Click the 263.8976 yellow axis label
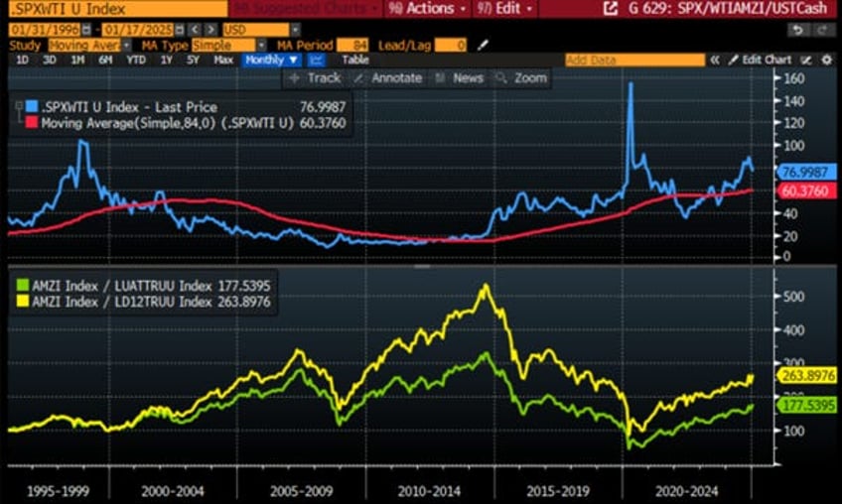This screenshot has width=842, height=504. pos(807,376)
